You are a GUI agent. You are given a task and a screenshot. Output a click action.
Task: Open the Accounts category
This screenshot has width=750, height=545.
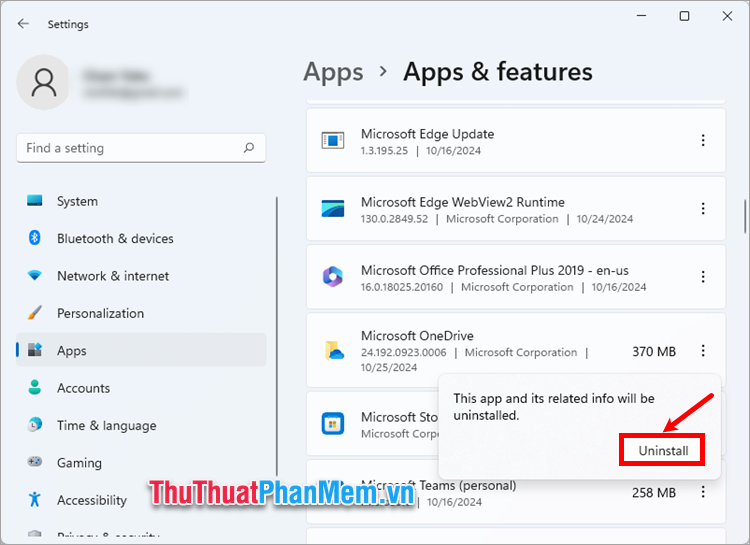pyautogui.click(x=141, y=388)
